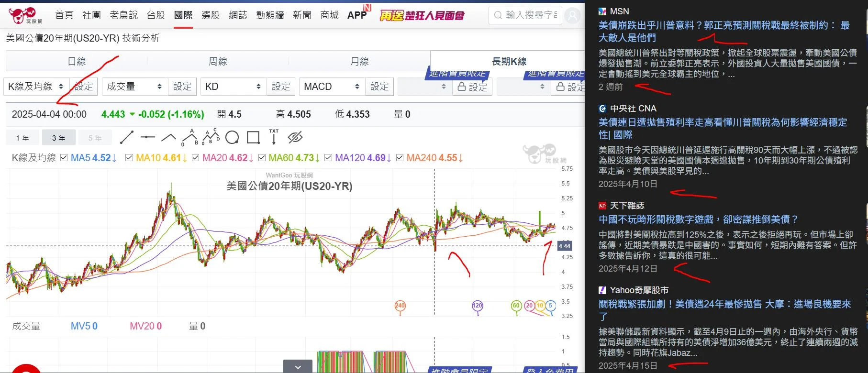Click the MA5 marker on the chart
The image size is (868, 373).
tap(550, 307)
